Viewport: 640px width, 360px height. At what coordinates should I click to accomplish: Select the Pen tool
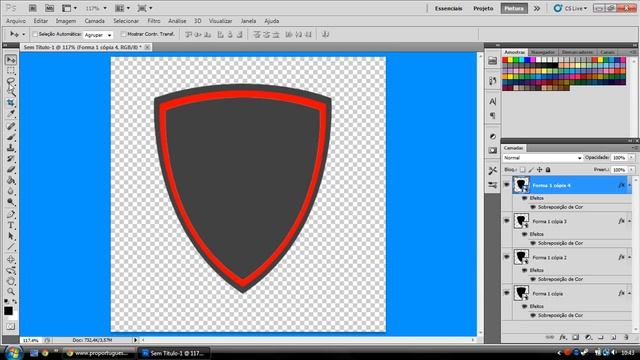(x=11, y=214)
